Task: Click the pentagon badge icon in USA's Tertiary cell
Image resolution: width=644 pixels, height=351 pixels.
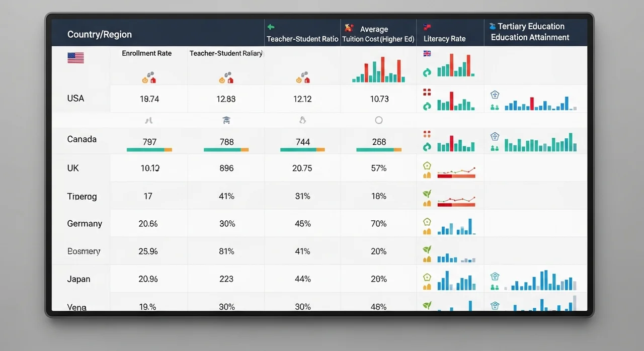Action: (495, 95)
